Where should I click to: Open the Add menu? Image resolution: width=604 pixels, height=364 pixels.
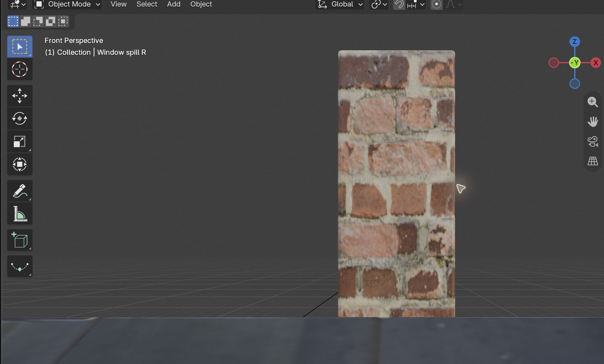(174, 4)
